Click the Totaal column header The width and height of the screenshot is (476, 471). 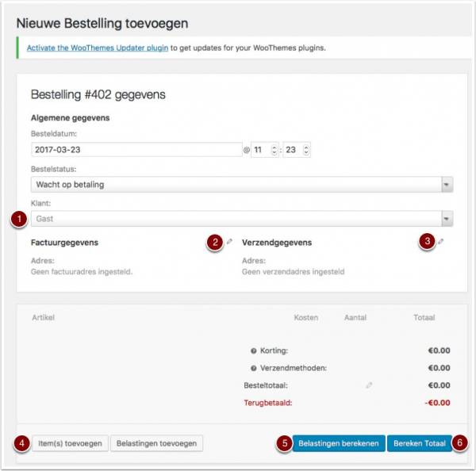424,317
